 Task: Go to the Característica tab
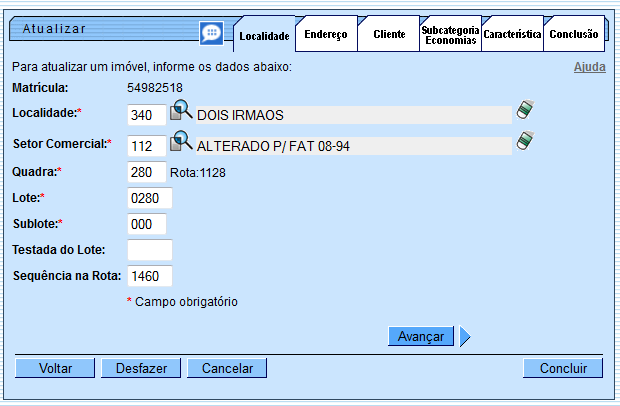512,34
